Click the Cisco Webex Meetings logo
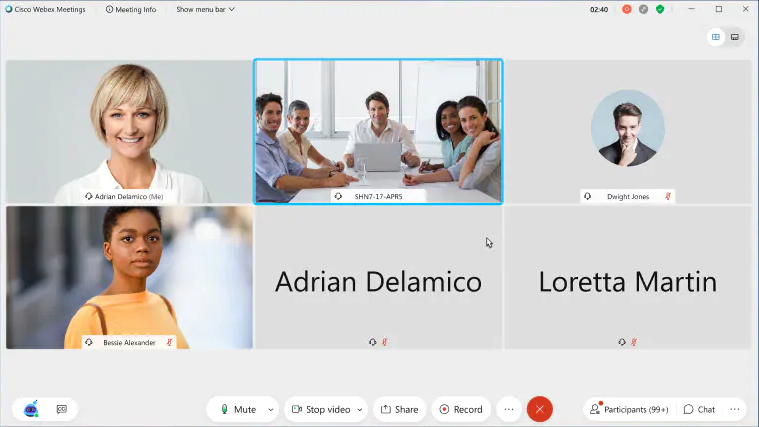The image size is (759, 427). click(9, 9)
